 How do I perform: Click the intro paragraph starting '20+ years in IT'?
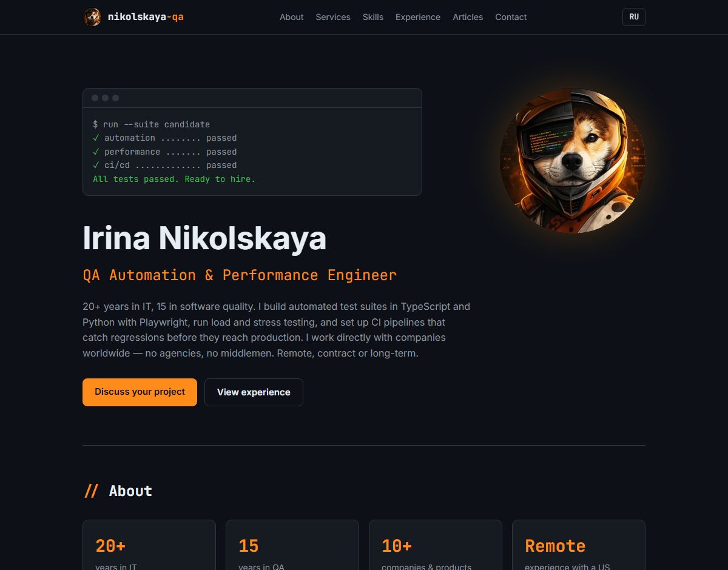pyautogui.click(x=276, y=330)
